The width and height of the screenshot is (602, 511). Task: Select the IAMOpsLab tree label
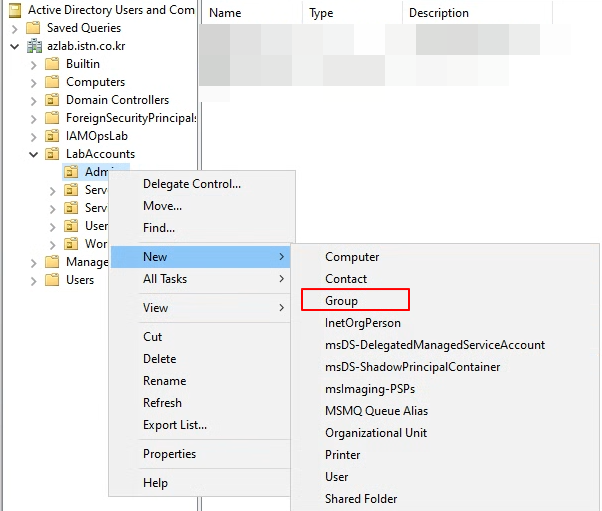(97, 136)
